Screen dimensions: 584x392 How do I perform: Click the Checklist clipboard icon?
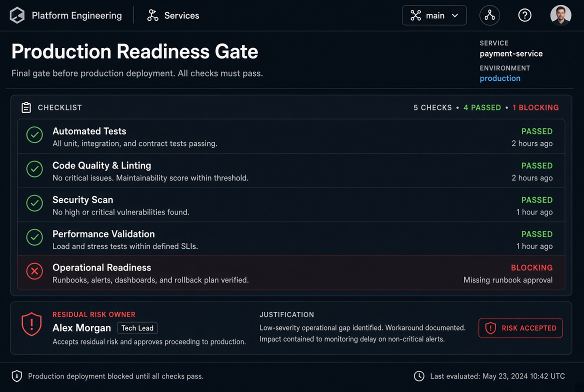26,107
